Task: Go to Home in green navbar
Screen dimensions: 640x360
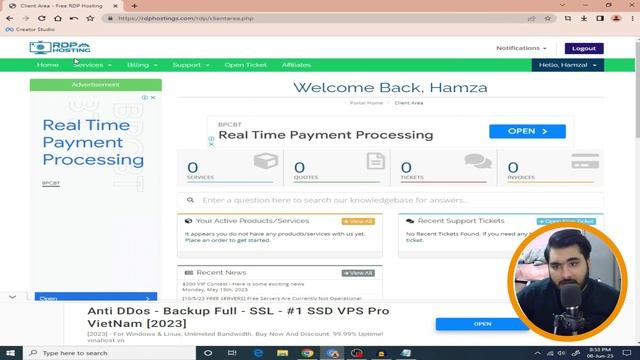Action: pyautogui.click(x=47, y=65)
